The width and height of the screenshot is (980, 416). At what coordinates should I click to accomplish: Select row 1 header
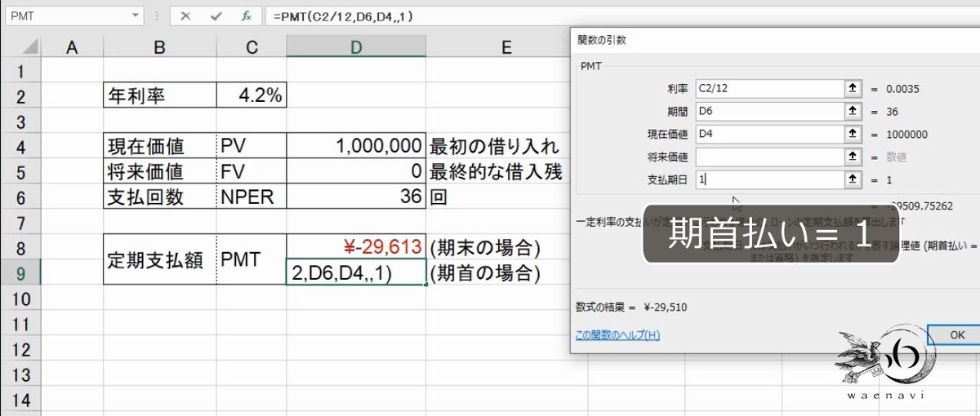click(x=20, y=71)
